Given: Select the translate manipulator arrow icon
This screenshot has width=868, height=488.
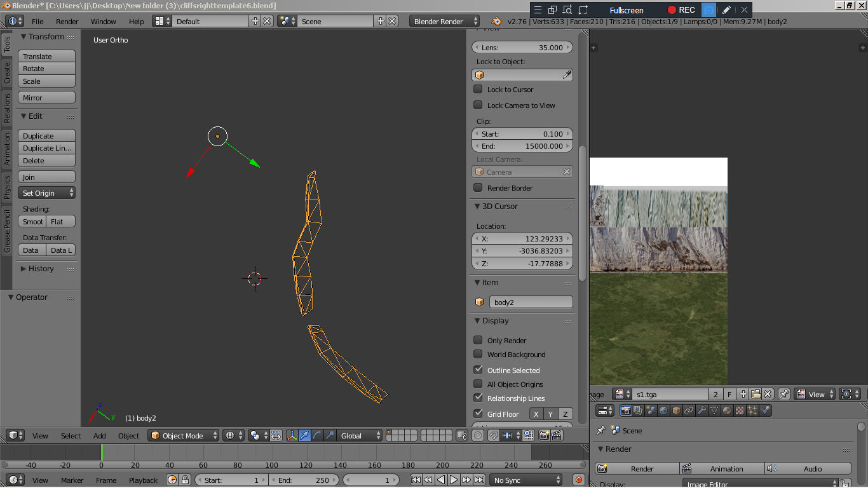Looking at the screenshot, I should 304,436.
